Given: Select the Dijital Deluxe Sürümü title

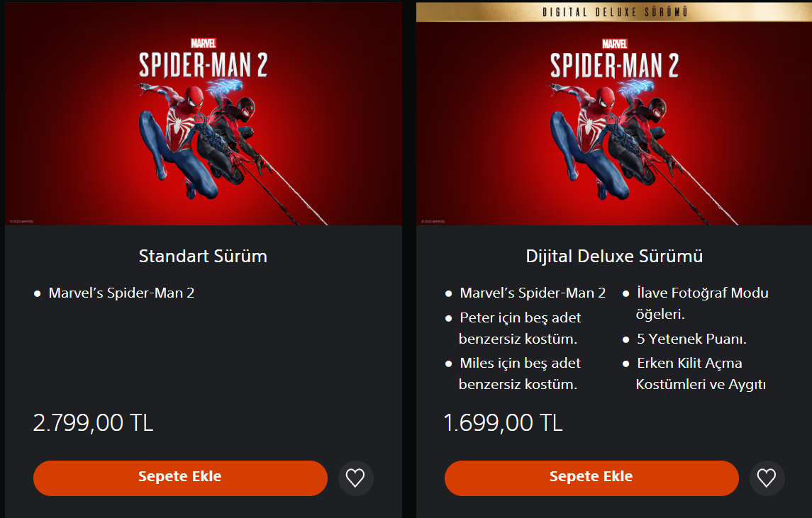Looking at the screenshot, I should pyautogui.click(x=614, y=256).
